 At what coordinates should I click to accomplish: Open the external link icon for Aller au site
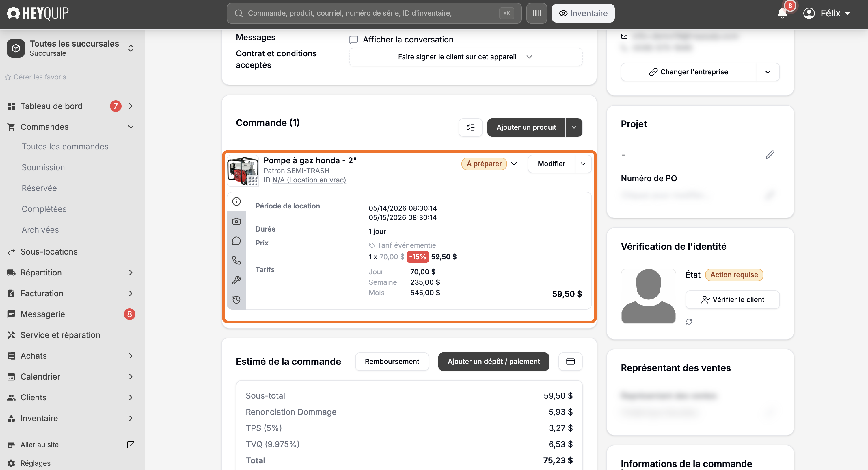point(131,445)
